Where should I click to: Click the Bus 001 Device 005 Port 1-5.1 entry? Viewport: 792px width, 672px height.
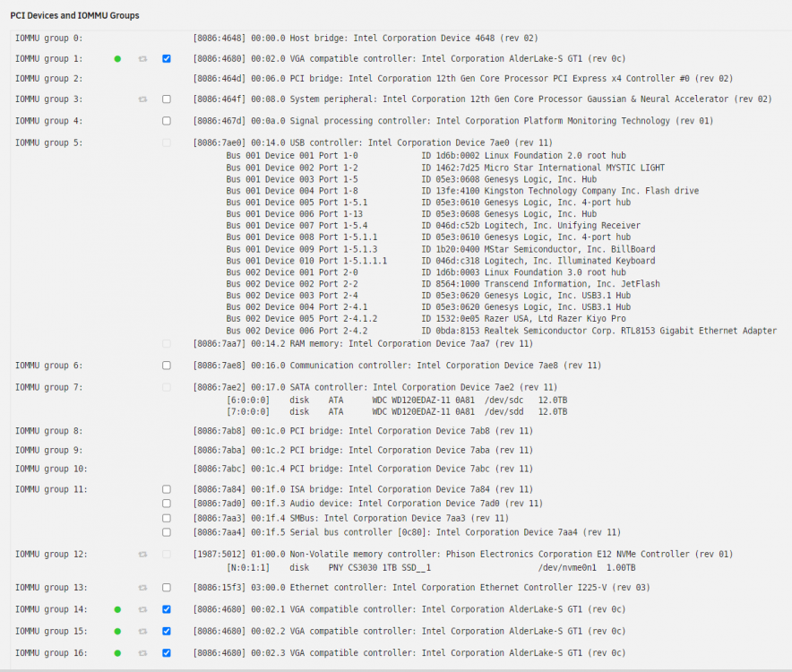[429, 202]
